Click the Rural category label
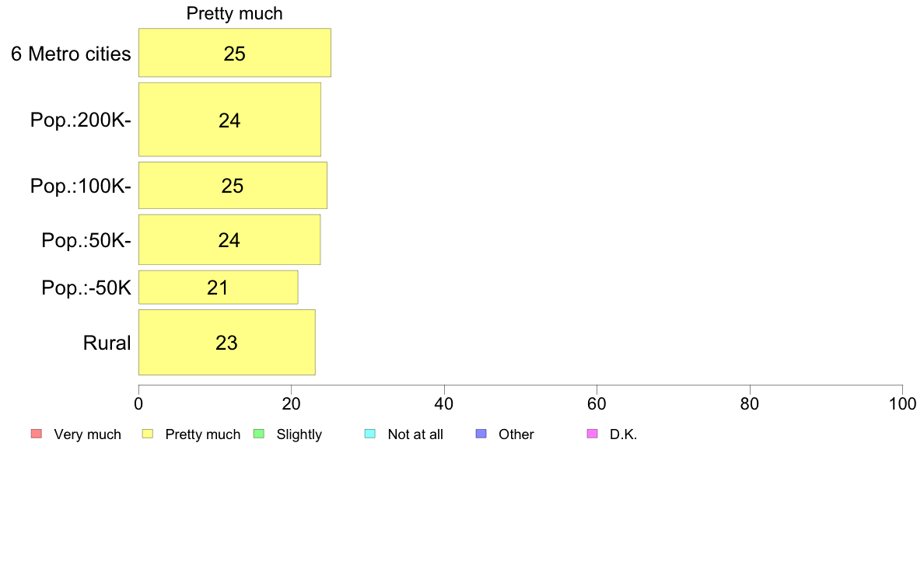924x572 pixels. 107,343
